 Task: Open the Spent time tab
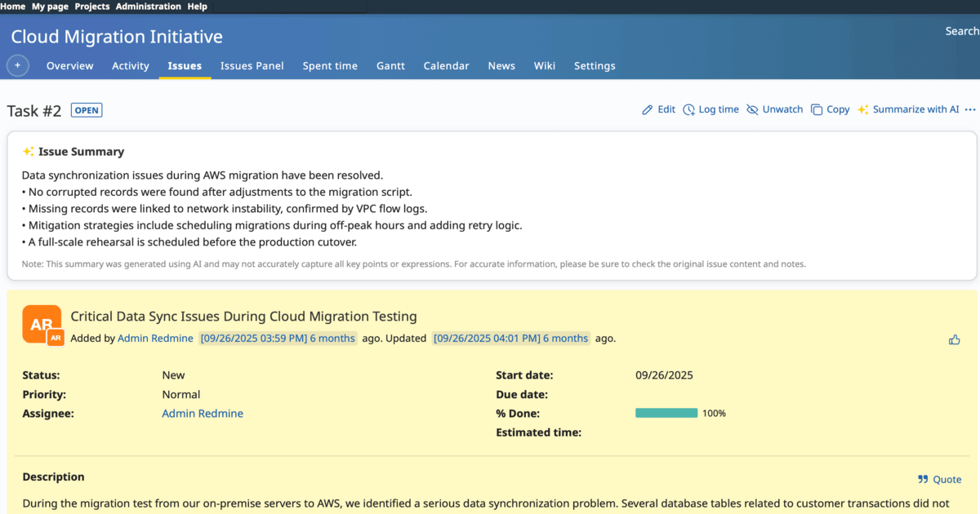coord(330,65)
